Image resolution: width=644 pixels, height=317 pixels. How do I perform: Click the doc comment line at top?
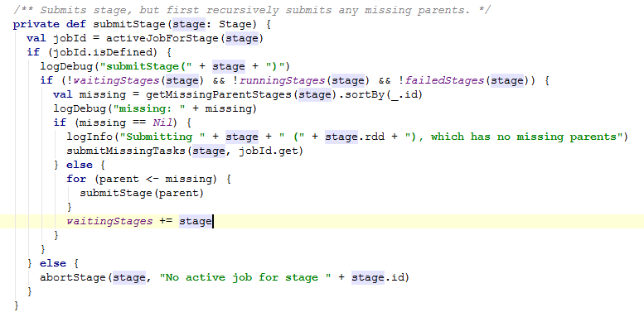click(252, 10)
